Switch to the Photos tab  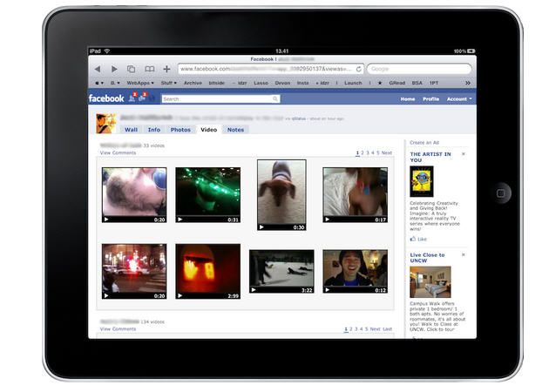(180, 130)
